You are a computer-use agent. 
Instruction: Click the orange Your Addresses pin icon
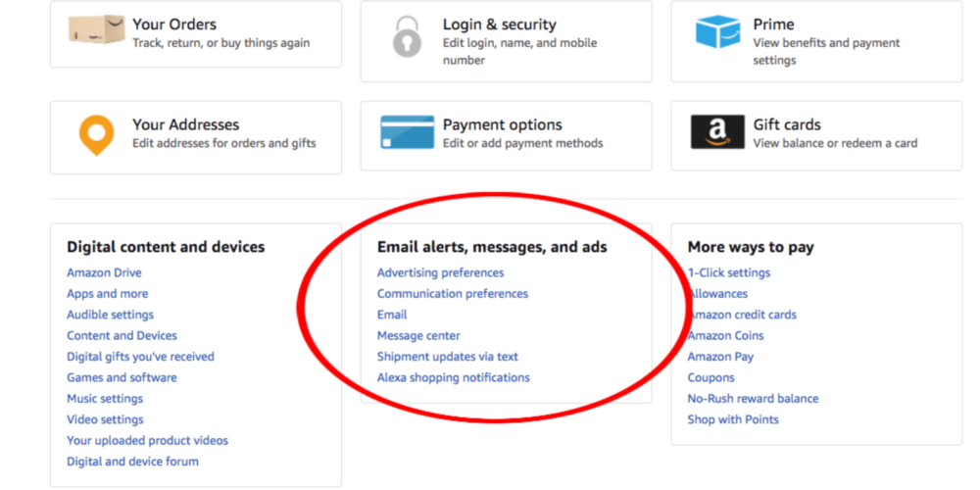point(96,135)
